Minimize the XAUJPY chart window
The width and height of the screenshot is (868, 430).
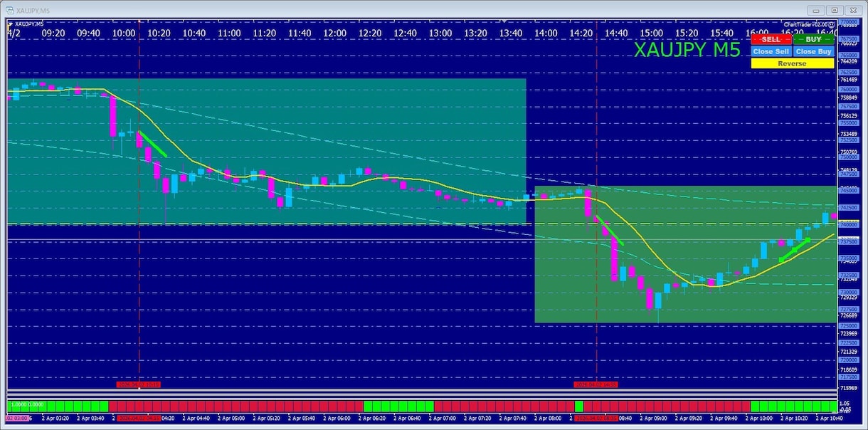(817, 10)
